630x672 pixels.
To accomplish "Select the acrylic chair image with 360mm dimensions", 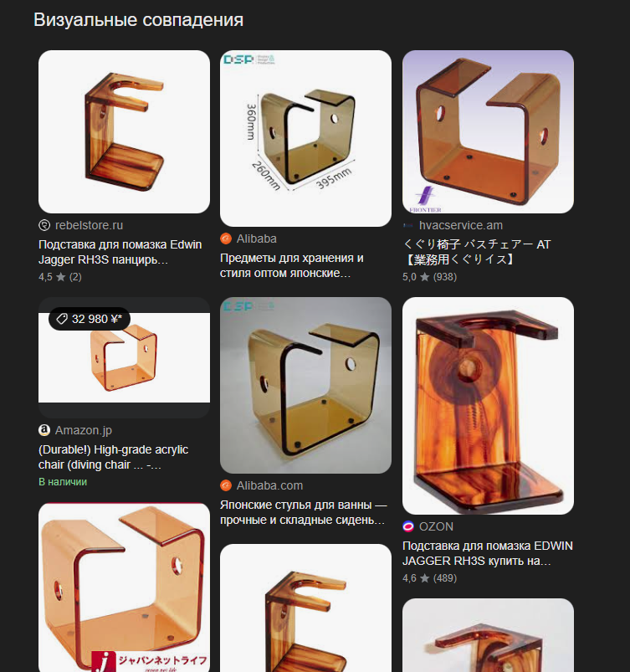I will (305, 138).
